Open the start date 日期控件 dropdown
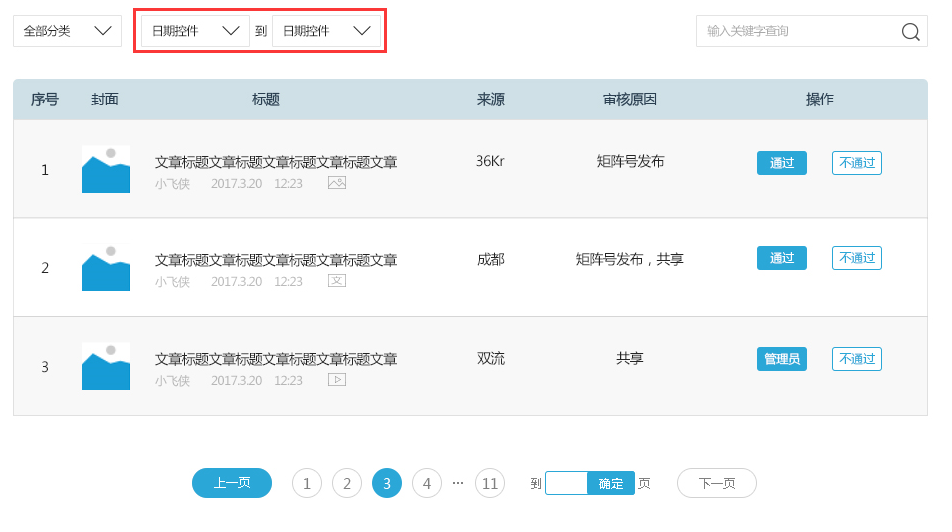This screenshot has width=952, height=532. (195, 31)
